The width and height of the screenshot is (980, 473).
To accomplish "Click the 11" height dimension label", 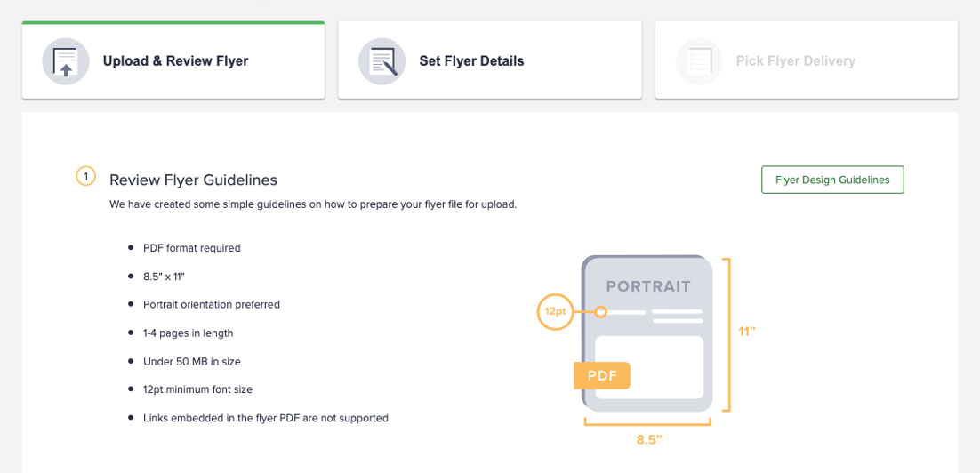I will (747, 331).
